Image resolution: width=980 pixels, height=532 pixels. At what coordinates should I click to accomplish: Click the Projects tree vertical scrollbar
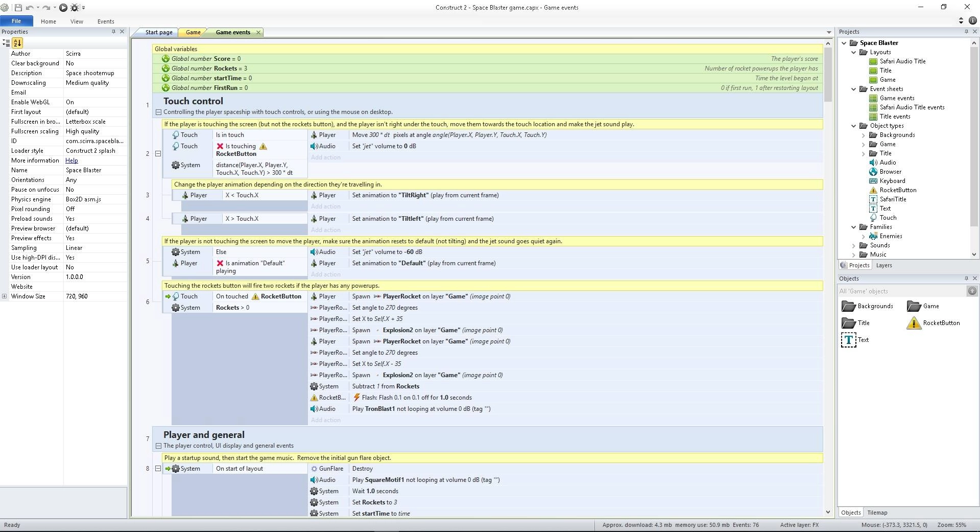point(973,136)
